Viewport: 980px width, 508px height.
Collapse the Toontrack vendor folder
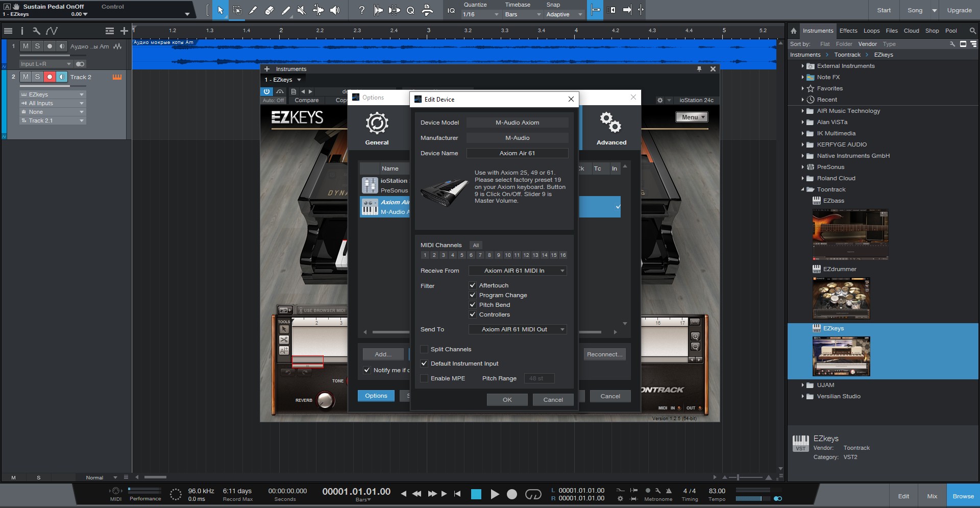point(803,189)
